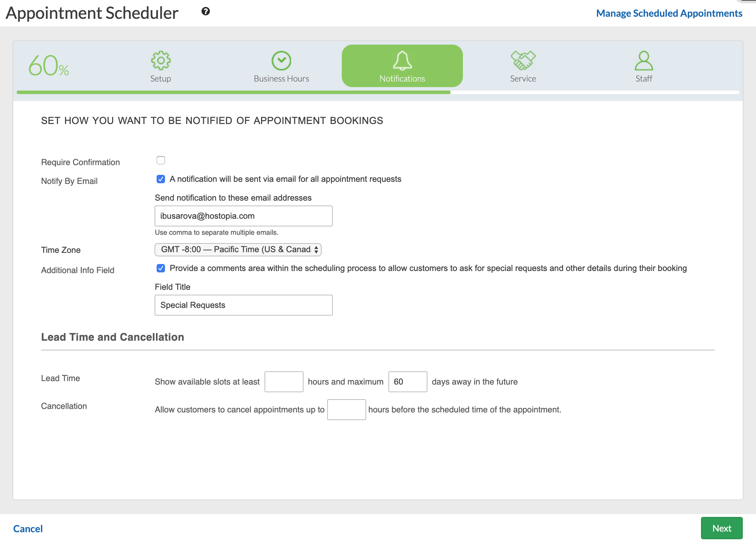Click the help question mark icon
Screen dimensions: 756x542
pos(206,11)
